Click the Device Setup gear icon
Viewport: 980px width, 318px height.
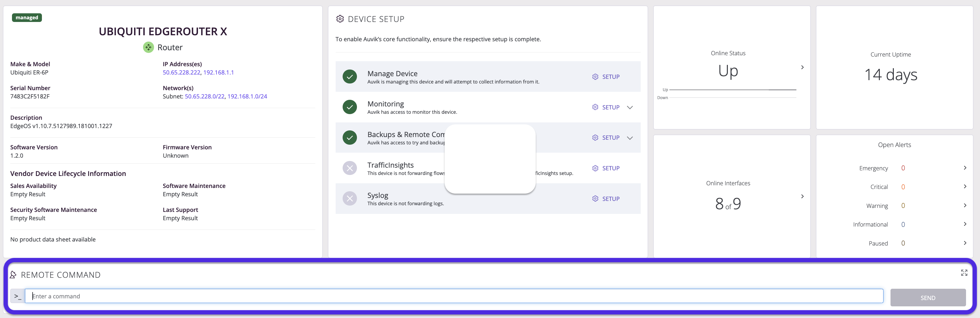pyautogui.click(x=340, y=19)
